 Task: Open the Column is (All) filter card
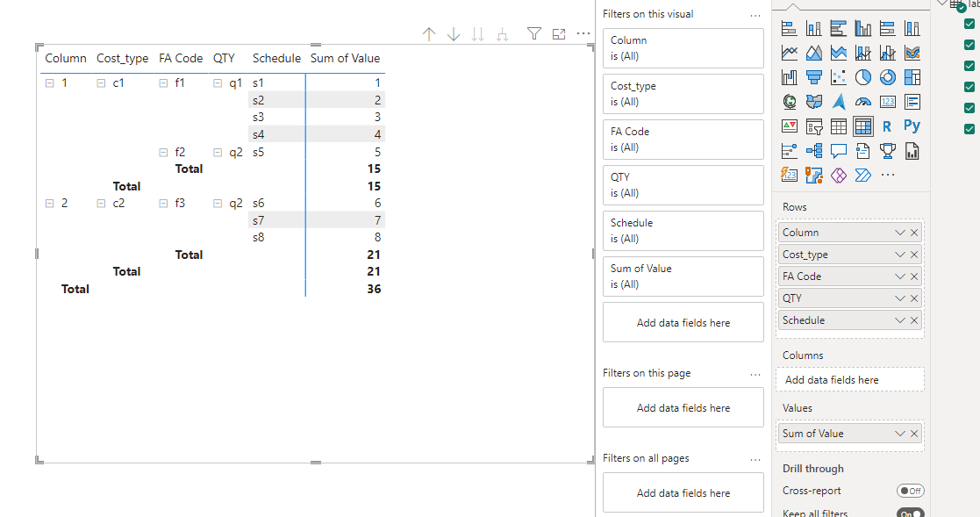683,48
